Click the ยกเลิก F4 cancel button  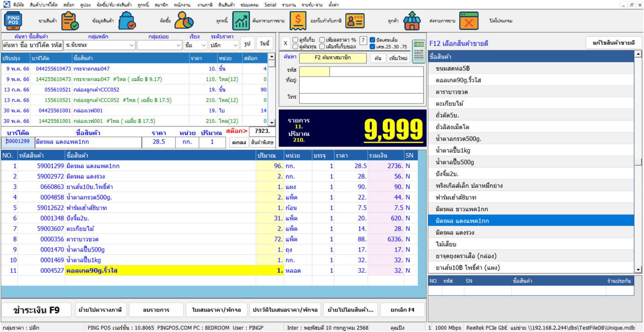(402, 310)
